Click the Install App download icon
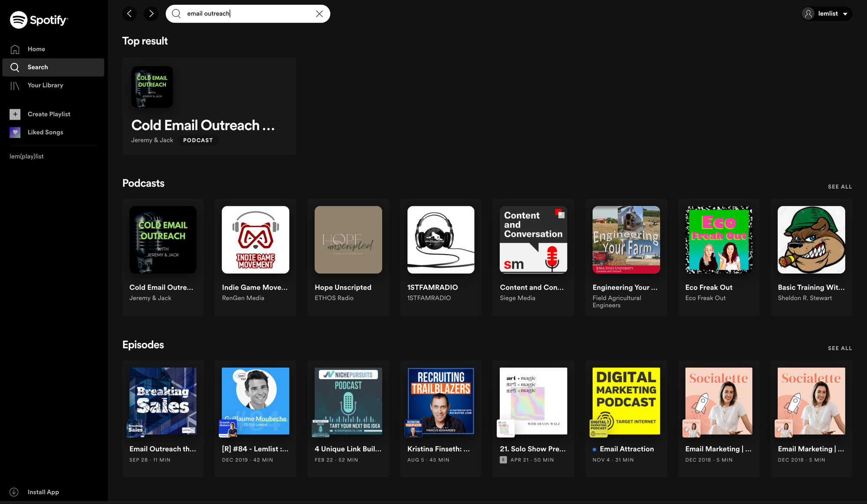Image resolution: width=867 pixels, height=504 pixels. tap(14, 492)
